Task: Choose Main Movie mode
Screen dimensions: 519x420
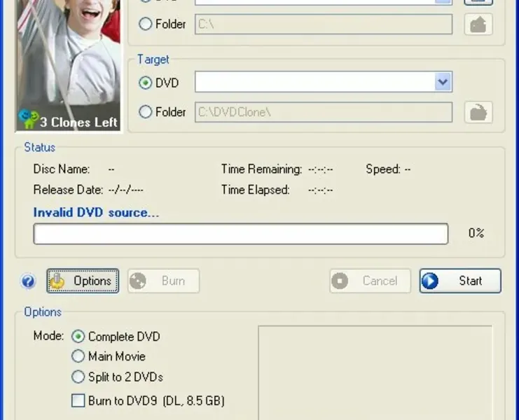Action: (x=78, y=356)
